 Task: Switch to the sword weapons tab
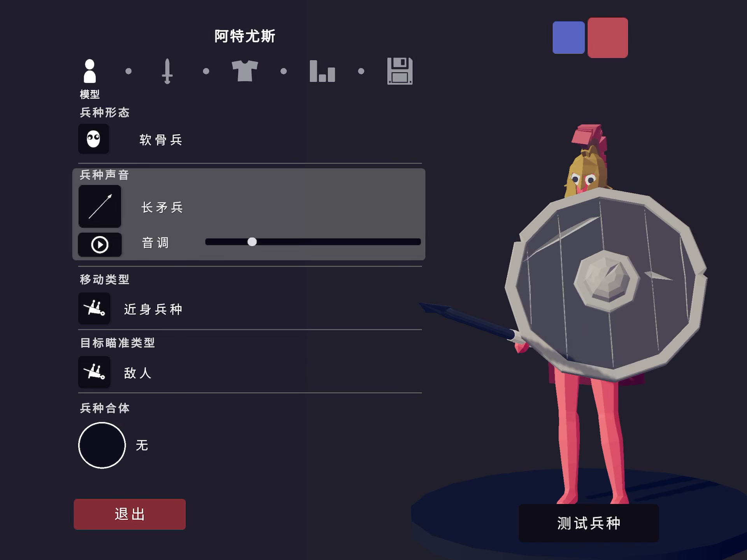167,71
